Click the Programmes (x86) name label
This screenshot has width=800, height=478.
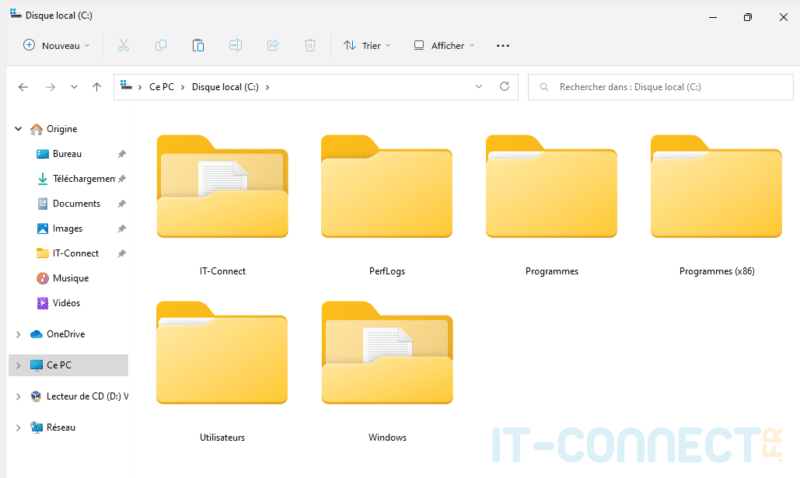pyautogui.click(x=717, y=271)
